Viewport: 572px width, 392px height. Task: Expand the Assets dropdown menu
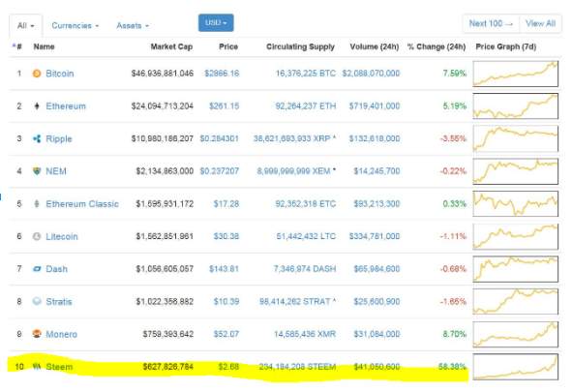point(133,26)
